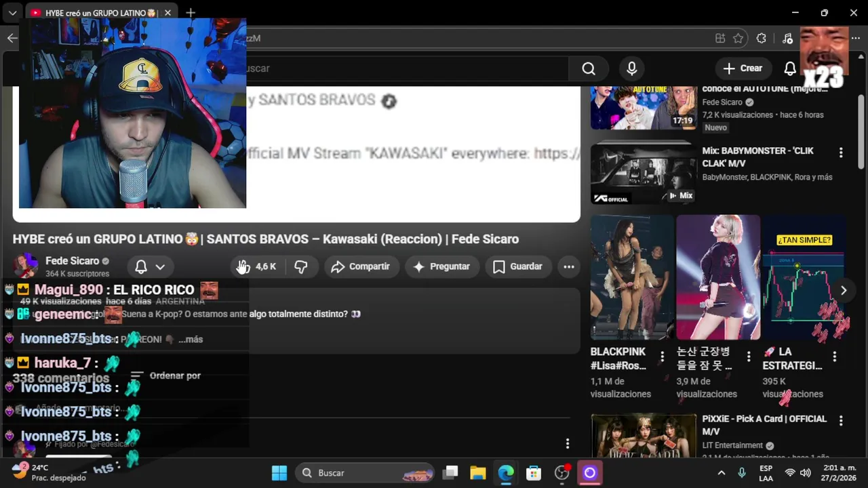The image size is (868, 488).
Task: Click the video title HYBE creó un GRUPO LATINO
Action: [x=266, y=239]
